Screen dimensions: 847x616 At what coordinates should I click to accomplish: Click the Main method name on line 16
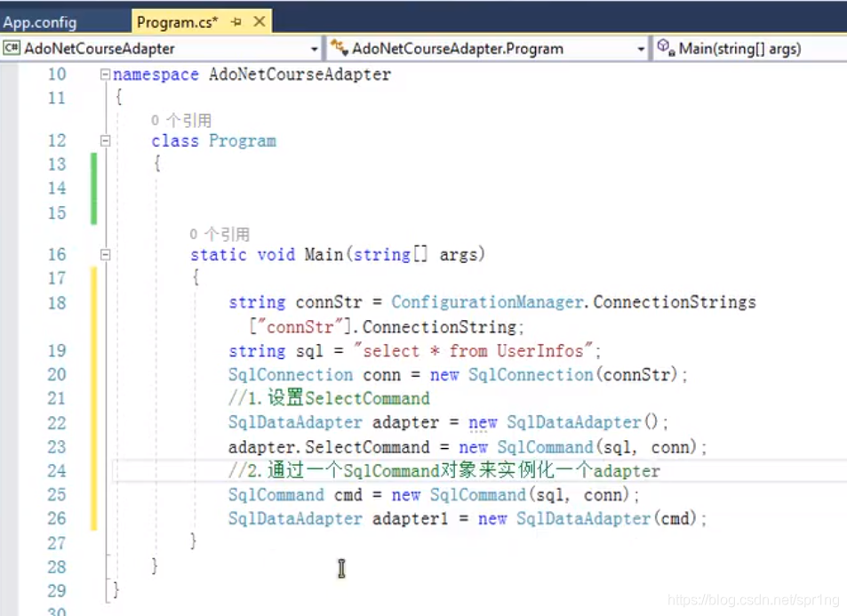[324, 254]
